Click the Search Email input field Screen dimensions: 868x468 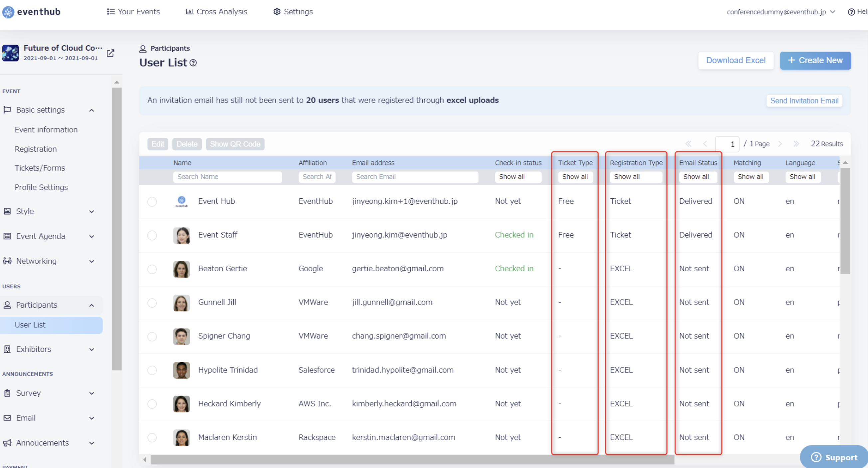(415, 177)
